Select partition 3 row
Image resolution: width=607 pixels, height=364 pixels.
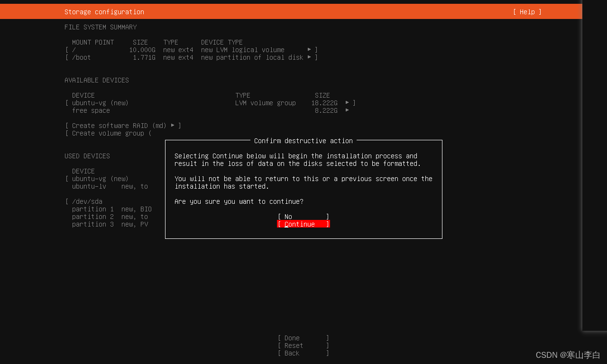pos(110,224)
